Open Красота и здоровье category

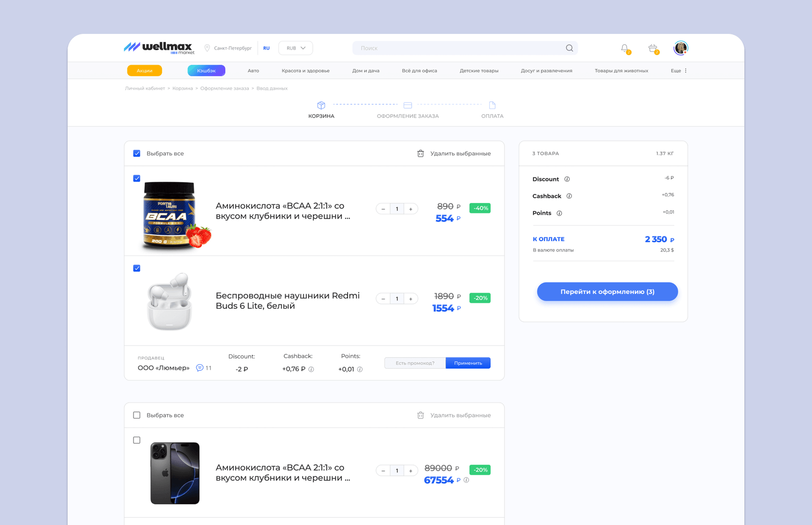click(x=306, y=71)
